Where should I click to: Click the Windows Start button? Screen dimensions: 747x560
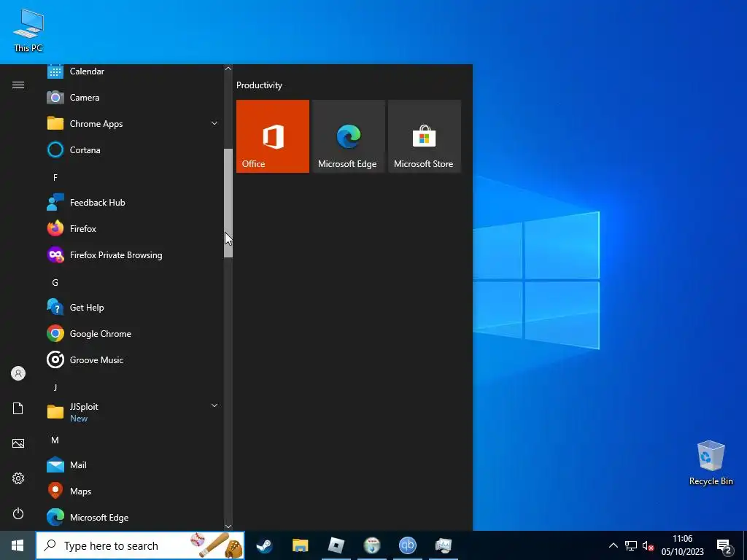click(x=18, y=545)
